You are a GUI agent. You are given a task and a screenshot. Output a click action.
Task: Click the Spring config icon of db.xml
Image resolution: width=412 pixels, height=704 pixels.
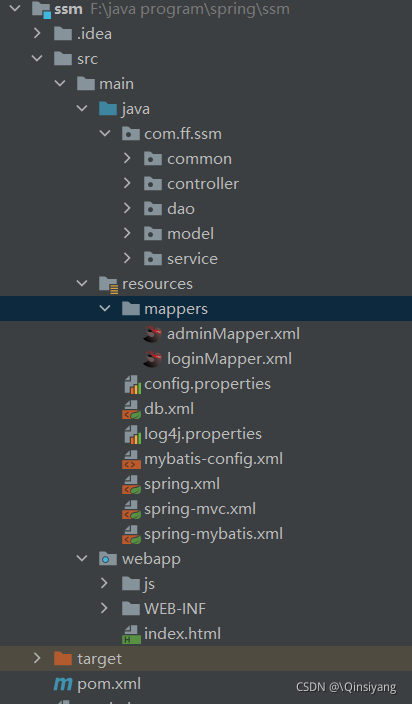coord(131,409)
